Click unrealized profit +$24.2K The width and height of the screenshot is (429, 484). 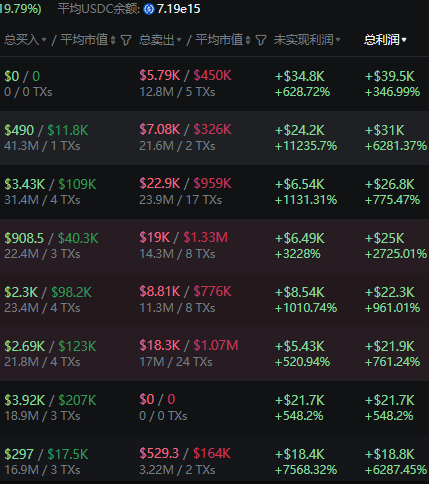[x=300, y=130]
